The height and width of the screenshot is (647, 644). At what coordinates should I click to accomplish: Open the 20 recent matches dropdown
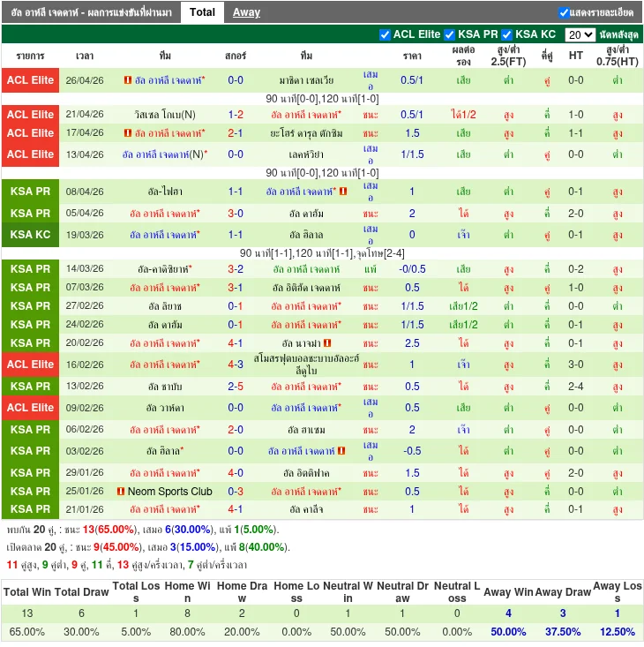click(580, 34)
